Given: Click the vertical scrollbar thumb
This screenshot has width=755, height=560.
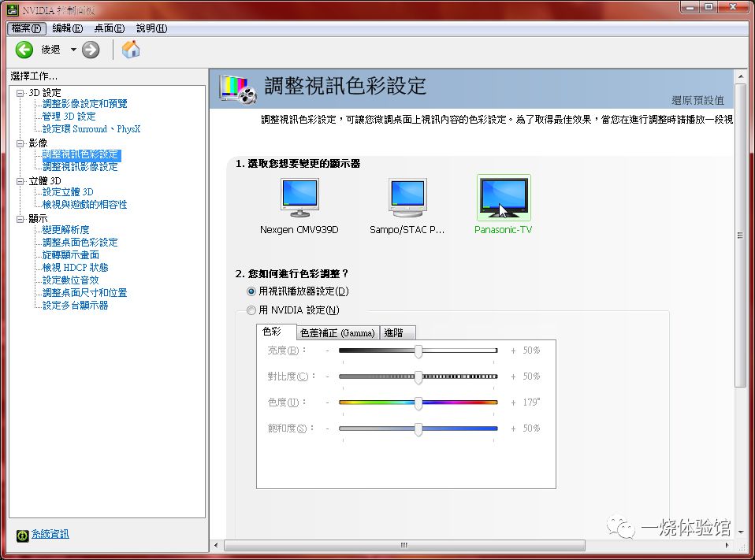Looking at the screenshot, I should [x=741, y=235].
